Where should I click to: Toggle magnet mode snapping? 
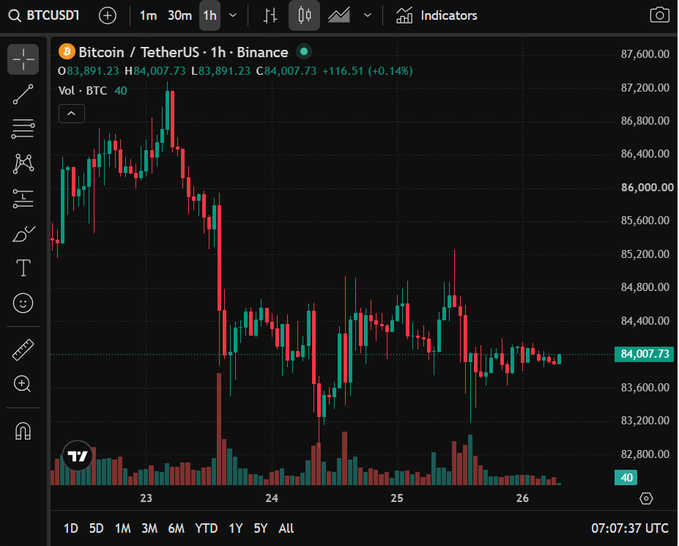tap(23, 431)
